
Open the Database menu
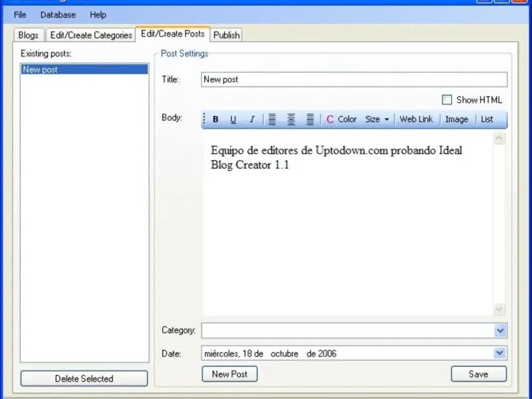(58, 15)
